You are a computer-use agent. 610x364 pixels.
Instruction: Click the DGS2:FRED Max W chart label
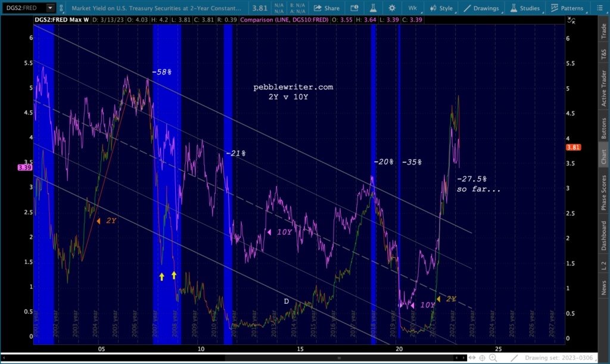click(x=61, y=20)
